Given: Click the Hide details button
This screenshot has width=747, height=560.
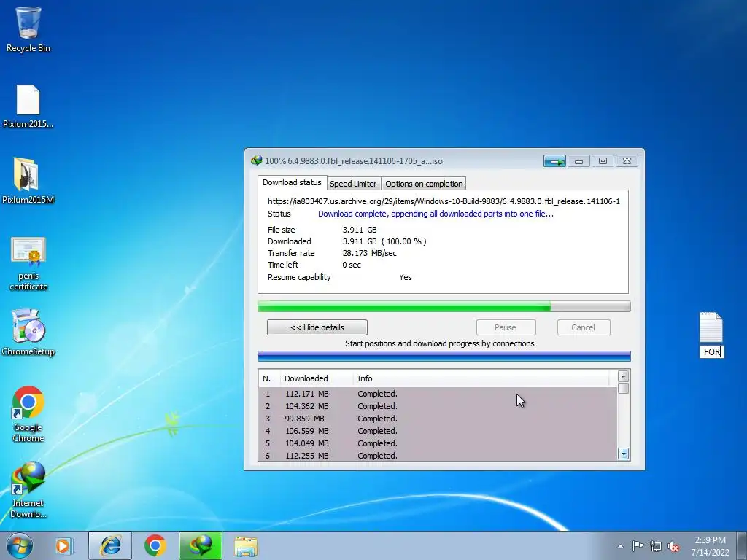Looking at the screenshot, I should (317, 327).
